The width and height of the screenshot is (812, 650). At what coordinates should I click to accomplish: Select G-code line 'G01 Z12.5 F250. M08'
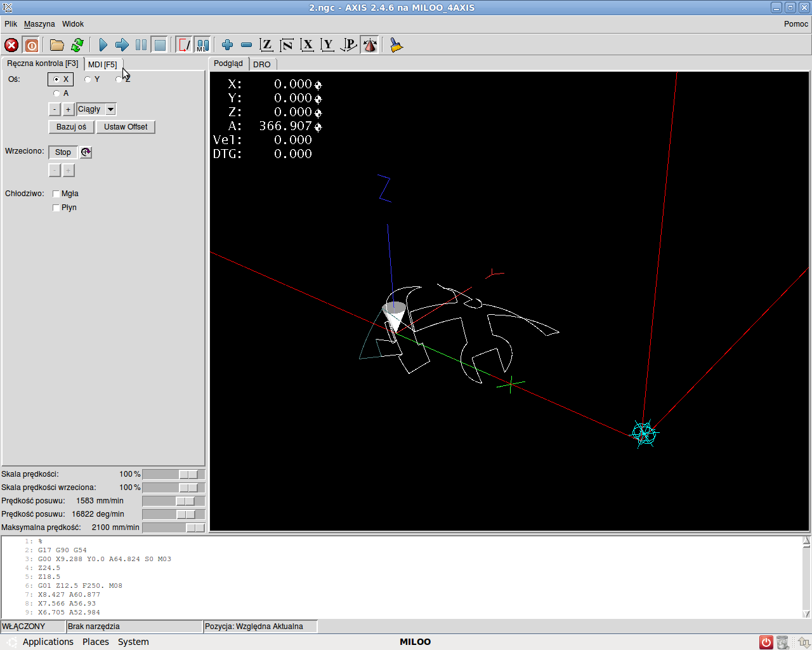[80, 586]
